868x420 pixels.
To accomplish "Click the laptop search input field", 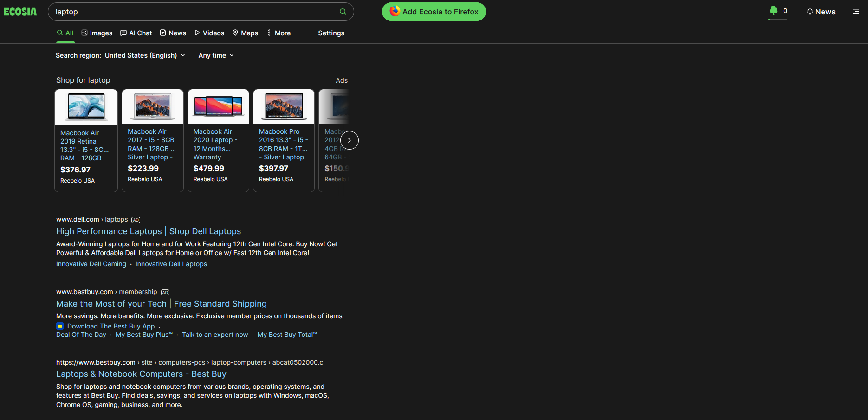I will pyautogui.click(x=195, y=12).
